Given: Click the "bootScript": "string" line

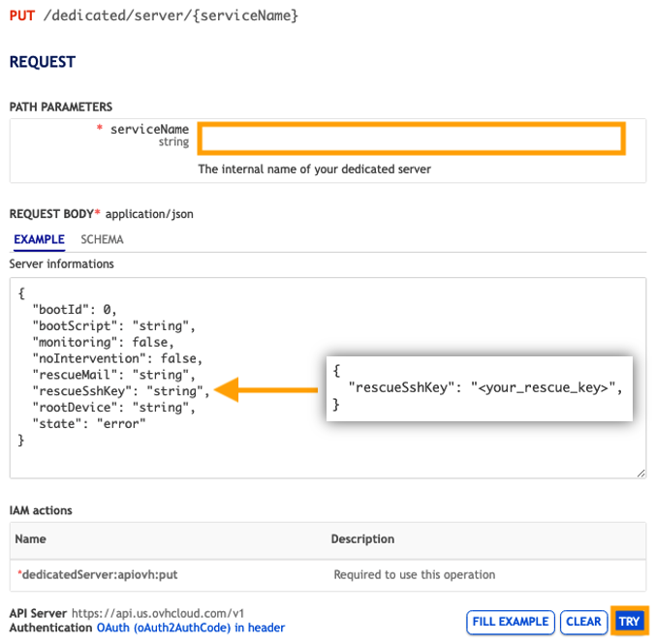Looking at the screenshot, I should 113,325.
